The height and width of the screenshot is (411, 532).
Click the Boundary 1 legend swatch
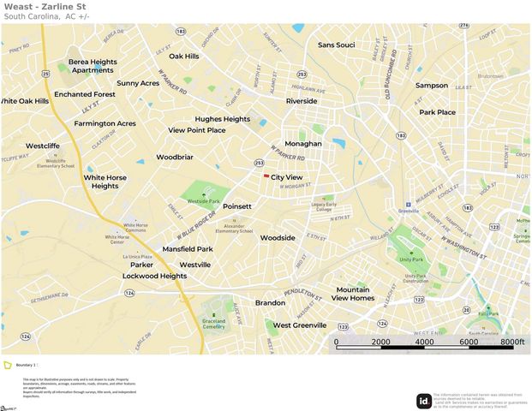pyautogui.click(x=8, y=366)
